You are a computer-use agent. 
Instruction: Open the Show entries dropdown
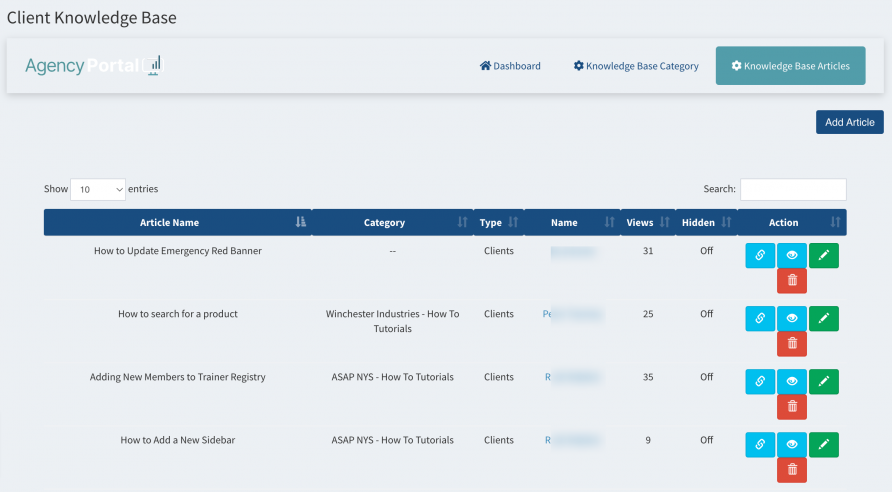(98, 189)
